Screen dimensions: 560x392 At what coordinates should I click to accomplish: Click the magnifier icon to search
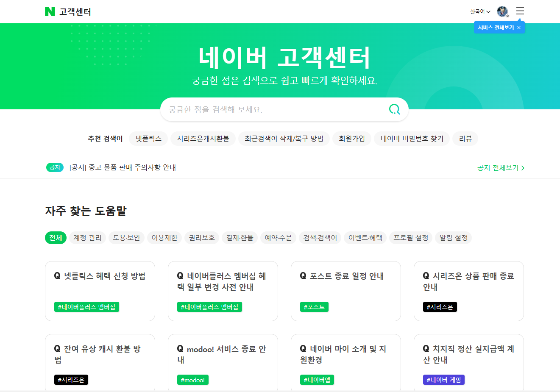click(394, 109)
